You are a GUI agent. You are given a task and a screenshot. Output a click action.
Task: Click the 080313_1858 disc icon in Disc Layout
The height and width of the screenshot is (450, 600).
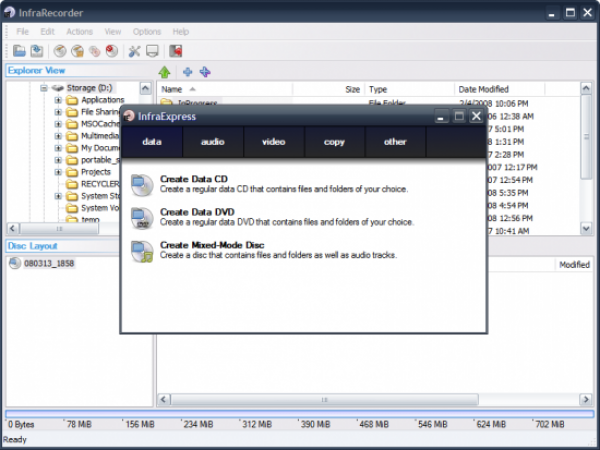pos(15,263)
